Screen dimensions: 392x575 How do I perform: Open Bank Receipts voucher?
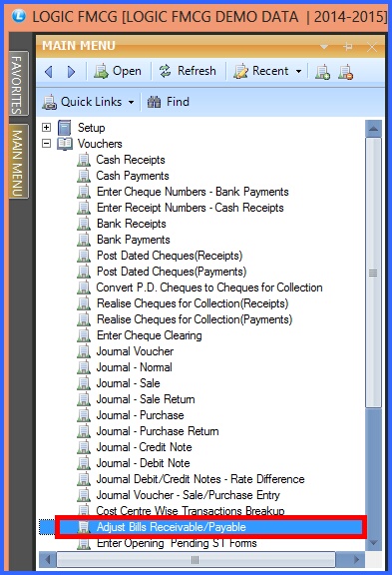point(131,224)
